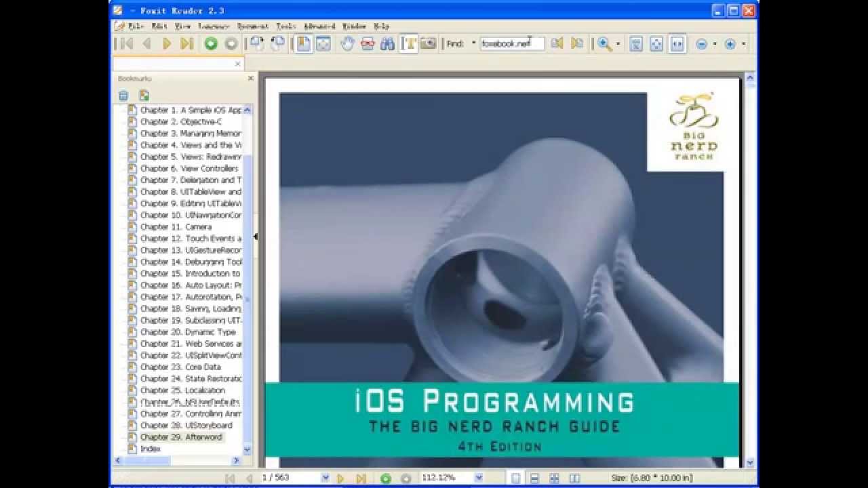Select bookmark Chapter 28. UIStoryboard

186,425
